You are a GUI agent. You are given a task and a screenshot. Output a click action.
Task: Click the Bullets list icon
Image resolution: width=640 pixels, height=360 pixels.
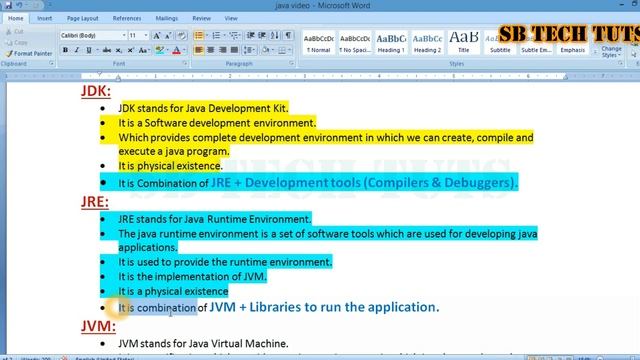[199, 36]
